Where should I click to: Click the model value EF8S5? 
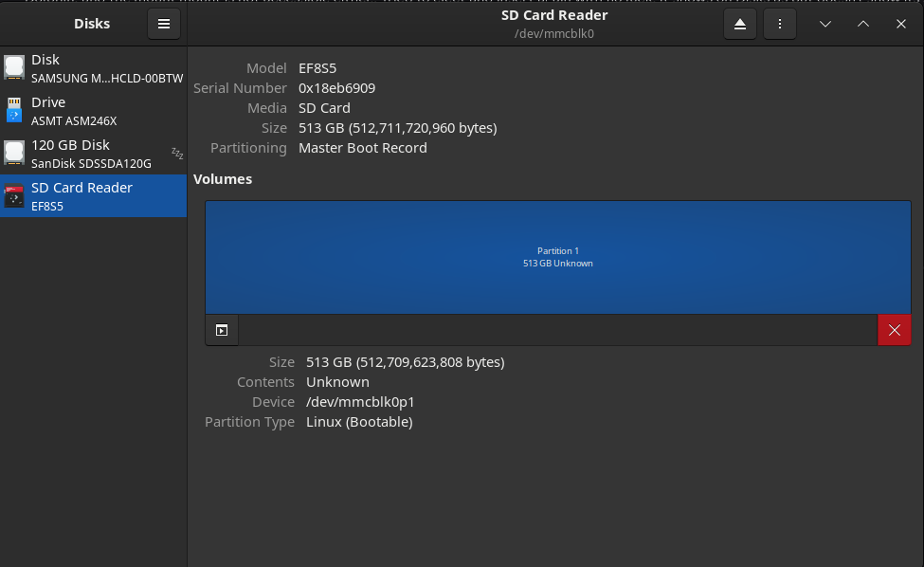(317, 67)
